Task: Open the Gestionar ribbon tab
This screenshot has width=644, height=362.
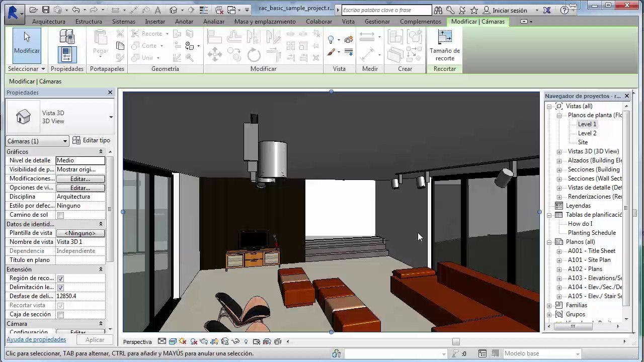Action: 377,22
